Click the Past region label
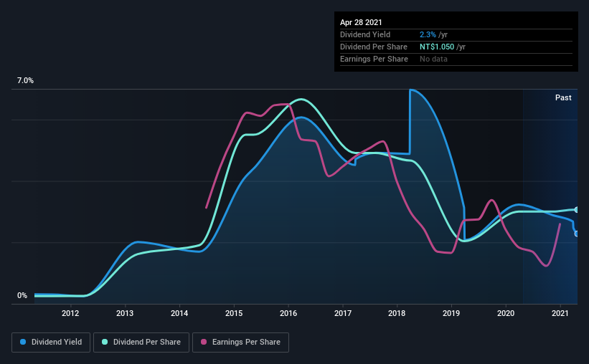The image size is (589, 364). (563, 97)
